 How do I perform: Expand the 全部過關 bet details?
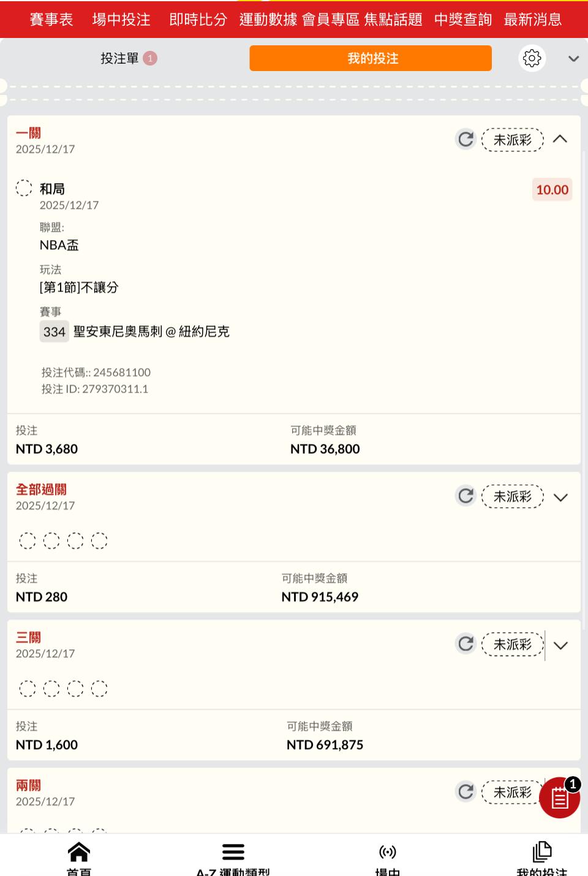[560, 497]
